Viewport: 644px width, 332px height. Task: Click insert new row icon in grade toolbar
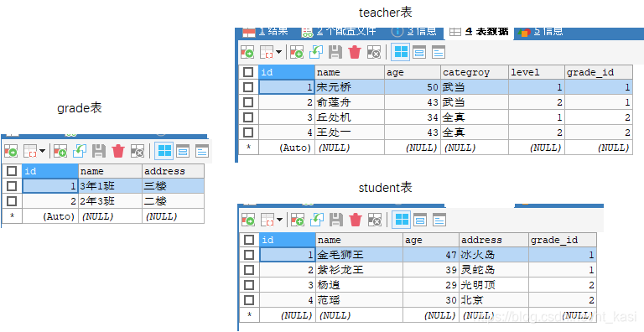[60, 151]
